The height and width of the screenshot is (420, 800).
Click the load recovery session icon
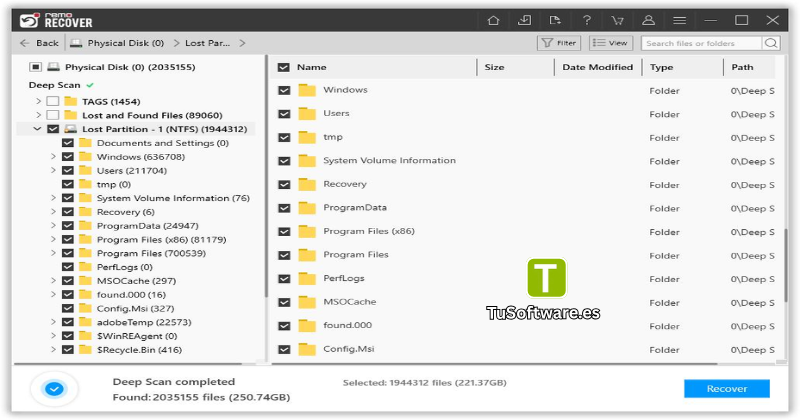pos(555,20)
